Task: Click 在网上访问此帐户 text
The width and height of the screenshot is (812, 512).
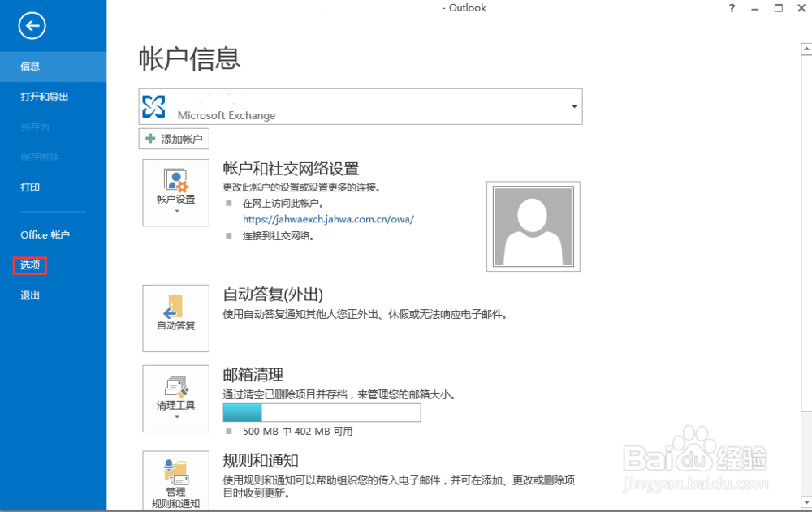Action: click(x=283, y=204)
